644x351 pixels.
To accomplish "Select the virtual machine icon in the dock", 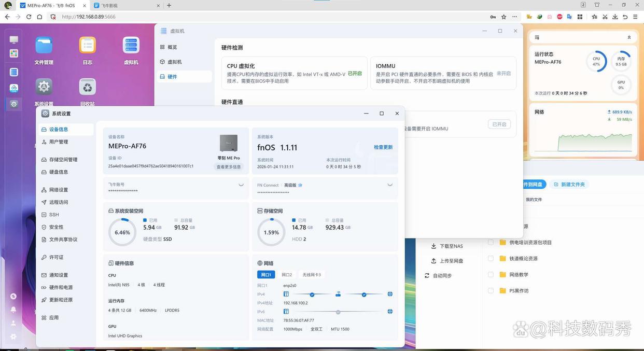I will click(x=14, y=72).
